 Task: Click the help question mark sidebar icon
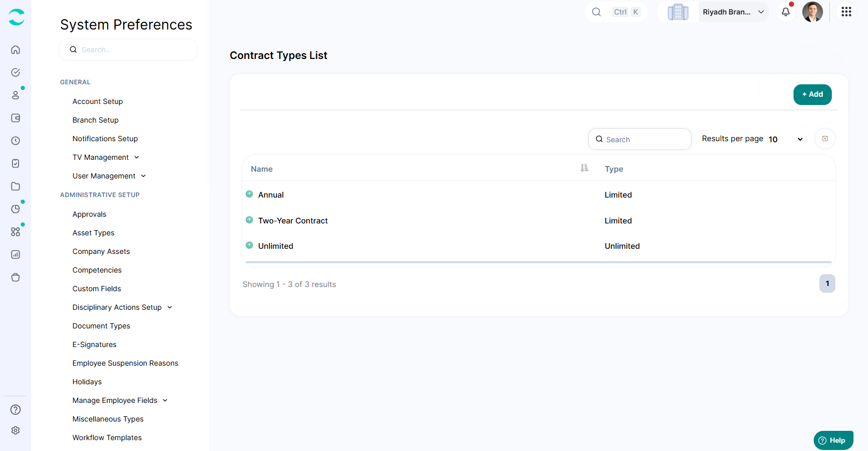point(16,410)
